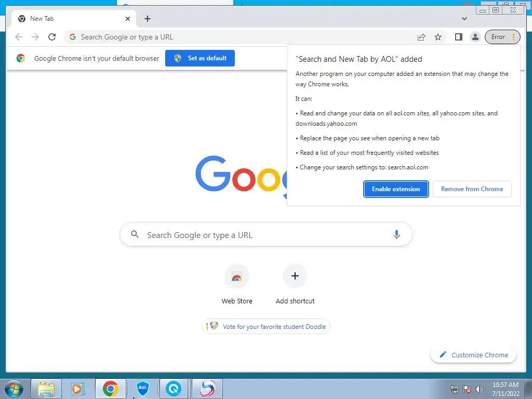Open AOL shield taskbar icon
532x399 pixels.
tap(143, 389)
